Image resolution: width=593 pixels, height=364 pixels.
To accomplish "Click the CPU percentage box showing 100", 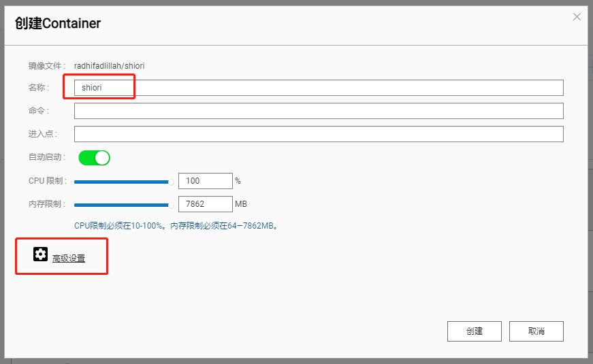I will point(206,181).
